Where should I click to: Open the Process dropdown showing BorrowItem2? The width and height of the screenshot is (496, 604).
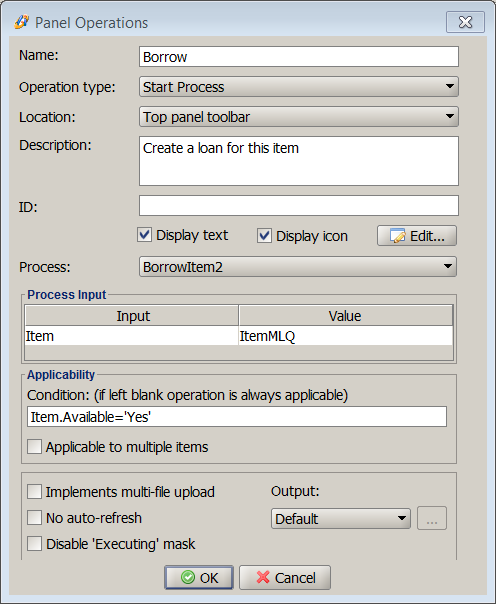coord(298,267)
